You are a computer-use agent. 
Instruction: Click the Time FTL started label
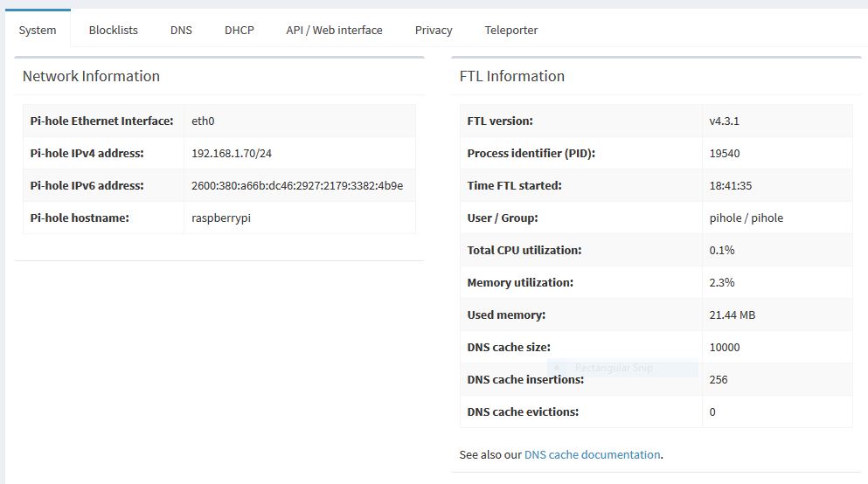click(514, 186)
